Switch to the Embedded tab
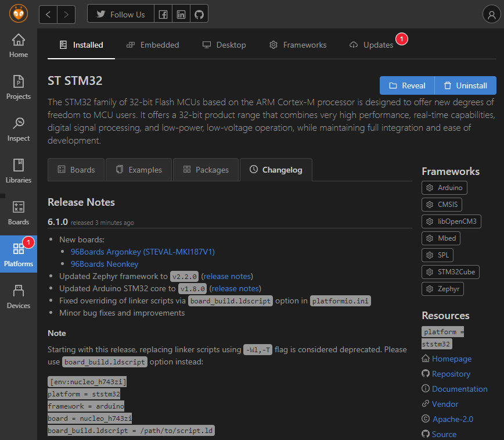Image resolution: width=504 pixels, height=440 pixels. click(x=153, y=45)
